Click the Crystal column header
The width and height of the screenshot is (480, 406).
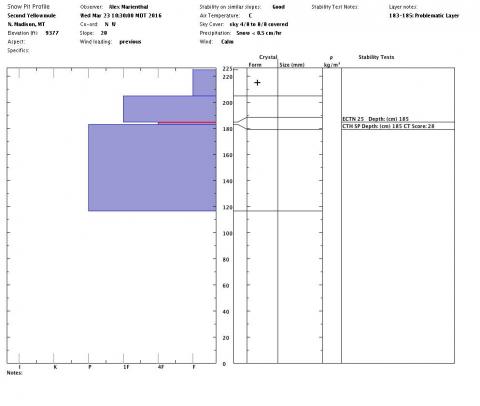(268, 57)
